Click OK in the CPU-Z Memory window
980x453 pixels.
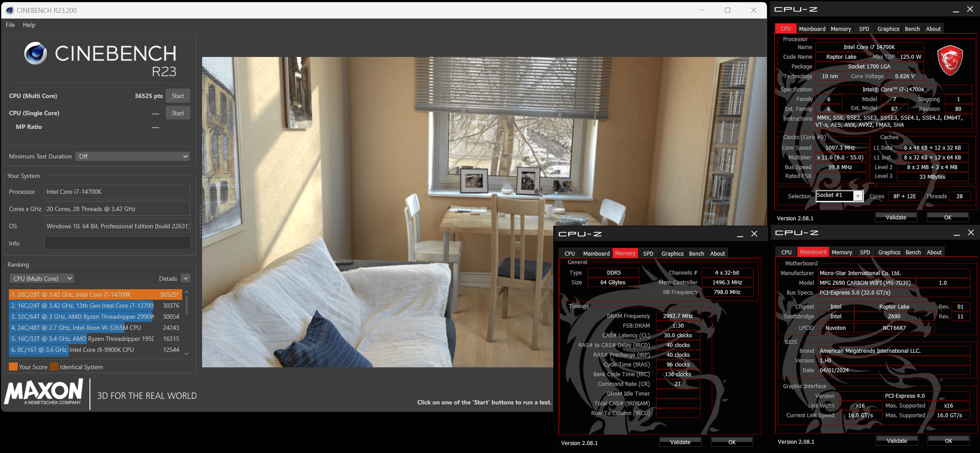(x=732, y=442)
